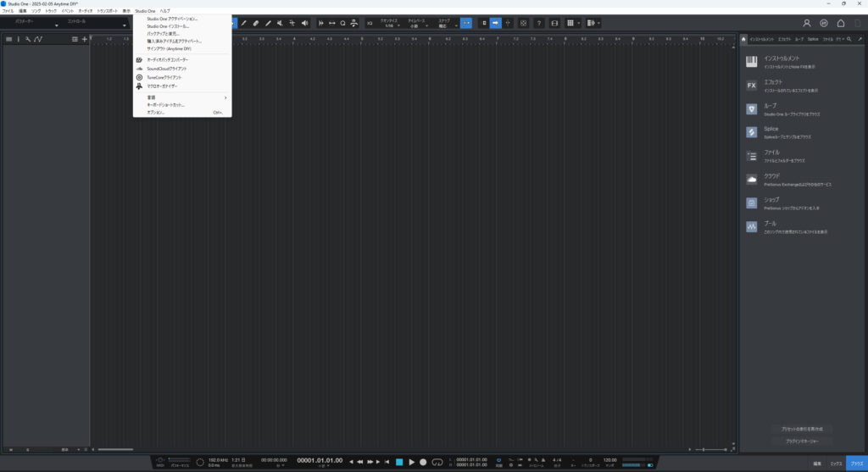The height and width of the screenshot is (472, 868).
Task: Click プラグインマネージャー button in browser
Action: coord(802,441)
